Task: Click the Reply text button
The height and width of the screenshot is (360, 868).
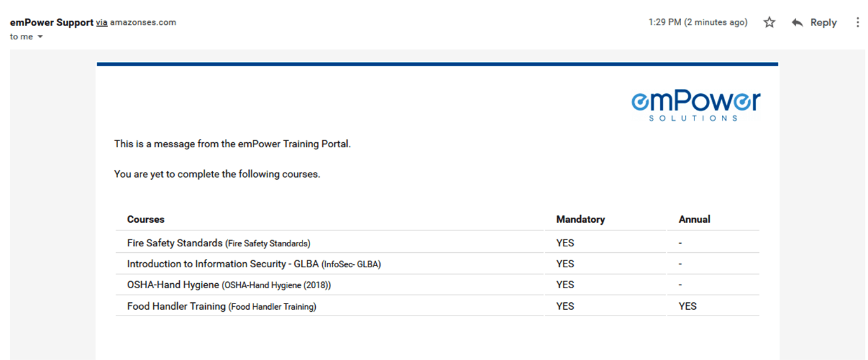Action: (823, 23)
